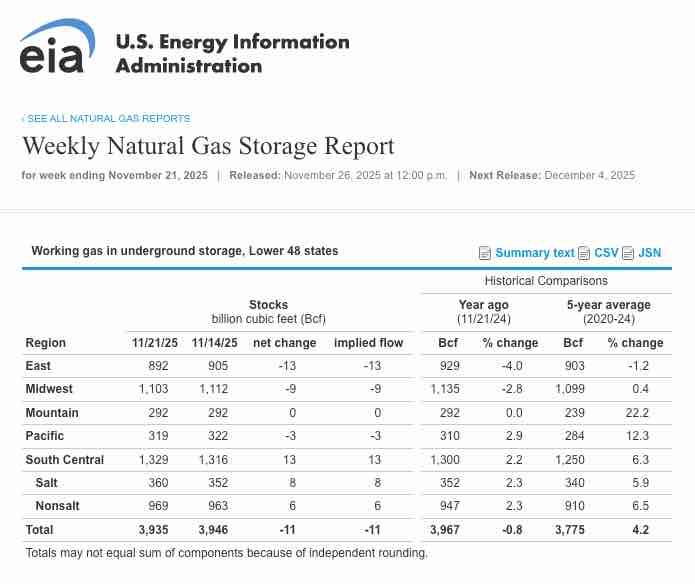Click the Salt subregion row label
Screen dimensions: 695x584
(47, 483)
